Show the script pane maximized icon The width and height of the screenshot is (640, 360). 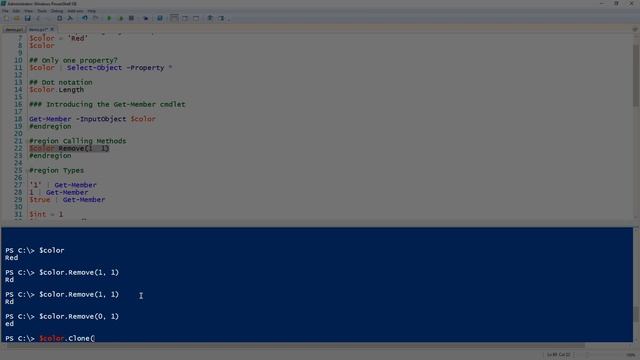(x=196, y=18)
